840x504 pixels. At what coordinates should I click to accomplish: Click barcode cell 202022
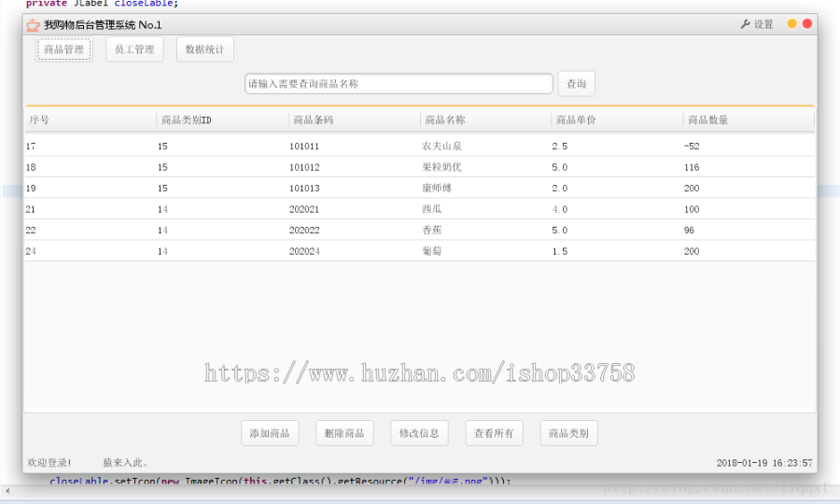point(303,230)
